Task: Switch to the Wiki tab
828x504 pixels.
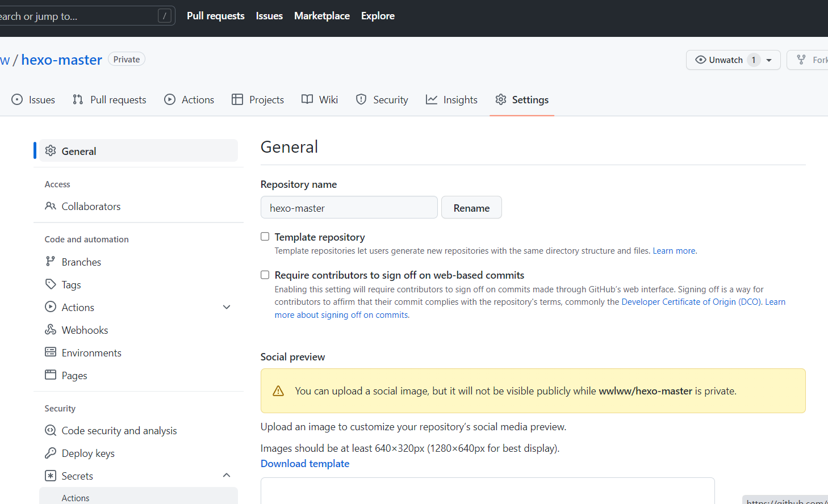Action: (320, 99)
